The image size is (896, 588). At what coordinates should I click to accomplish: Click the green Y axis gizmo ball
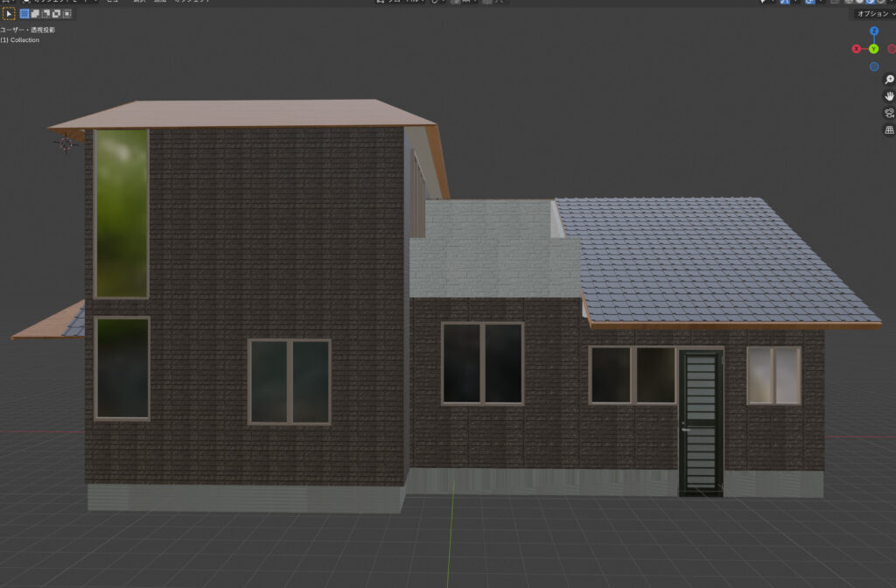(874, 49)
